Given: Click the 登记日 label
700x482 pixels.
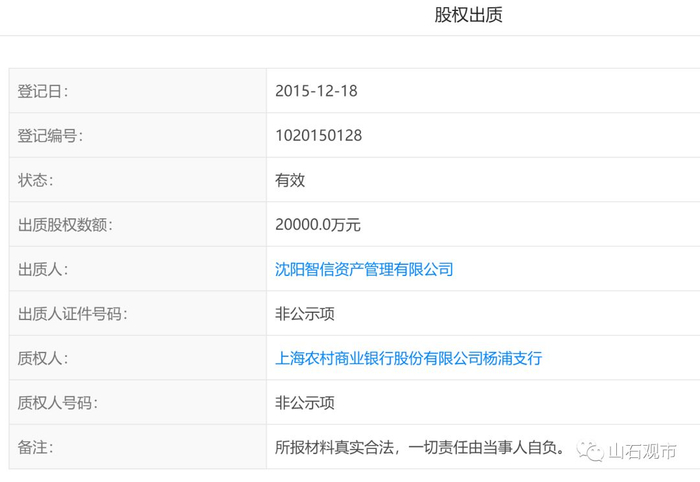Looking at the screenshot, I should pyautogui.click(x=42, y=91).
